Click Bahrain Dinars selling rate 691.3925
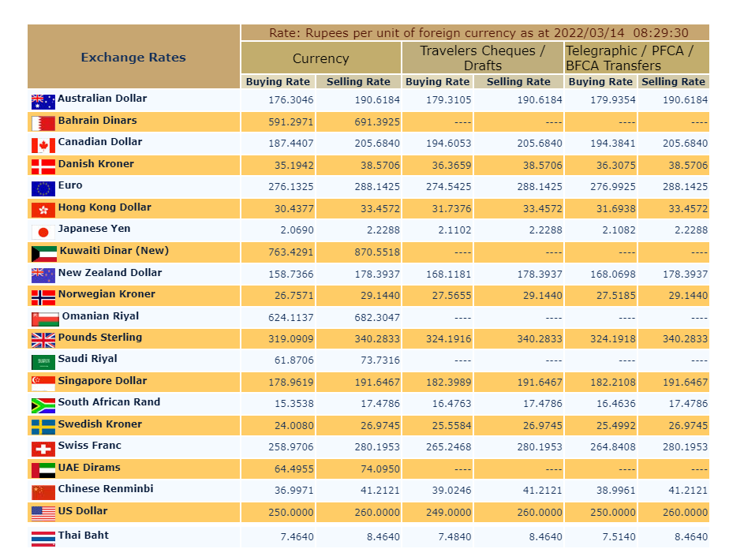729x560 pixels. (x=377, y=121)
